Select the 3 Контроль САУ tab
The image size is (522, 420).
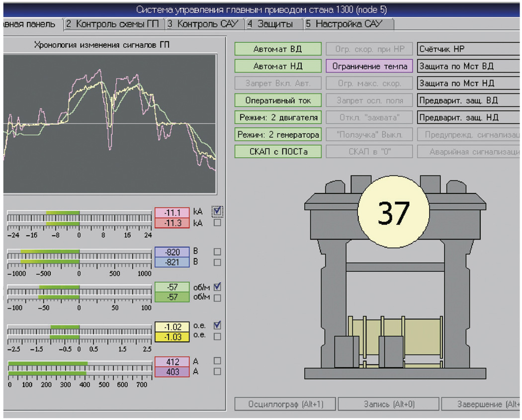204,24
